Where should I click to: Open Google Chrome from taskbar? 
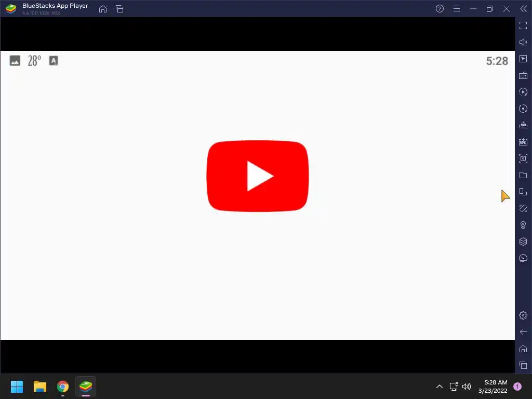pos(63,387)
